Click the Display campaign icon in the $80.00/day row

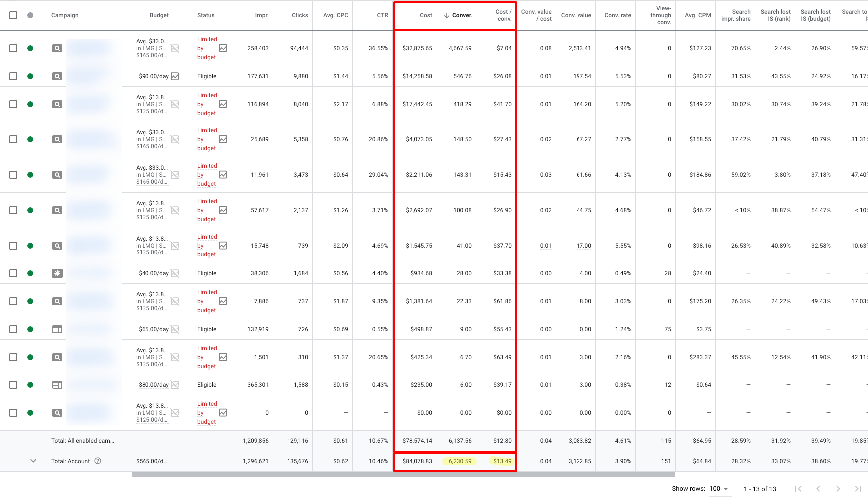(57, 385)
